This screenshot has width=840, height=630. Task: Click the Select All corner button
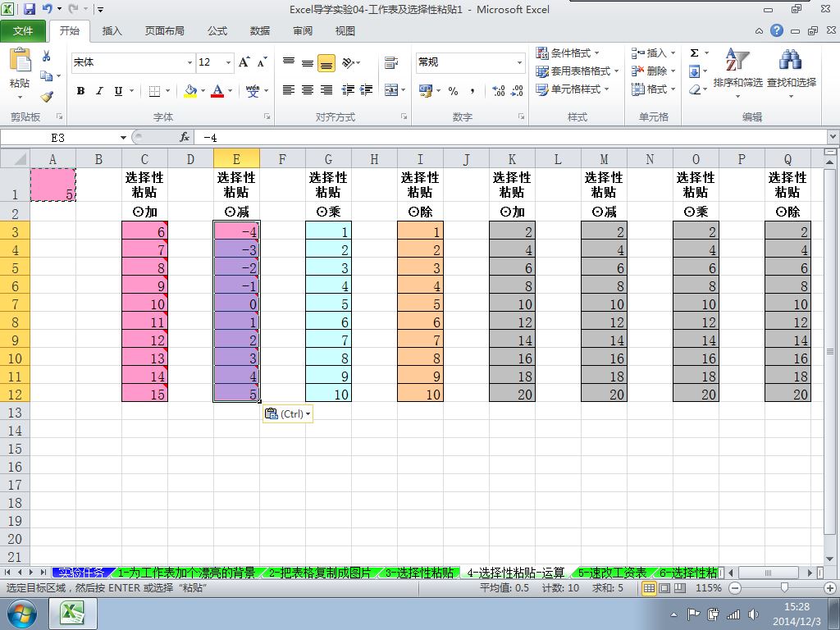[x=15, y=159]
